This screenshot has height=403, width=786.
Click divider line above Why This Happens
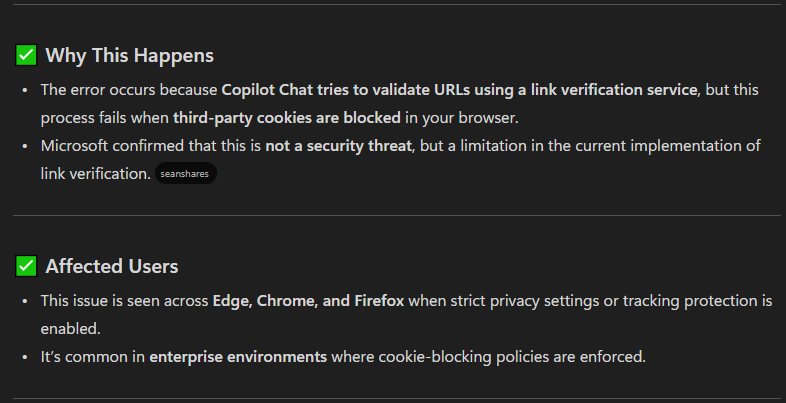393,5
